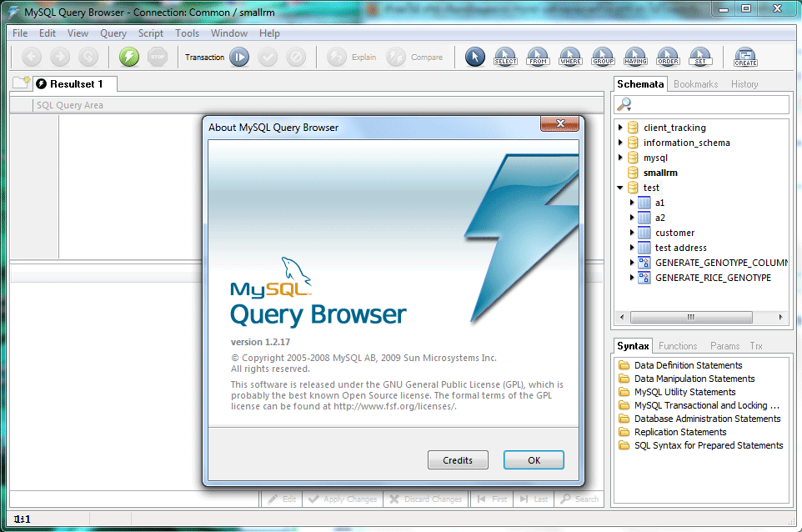
Task: Expand the client_tracking schema
Action: click(620, 128)
